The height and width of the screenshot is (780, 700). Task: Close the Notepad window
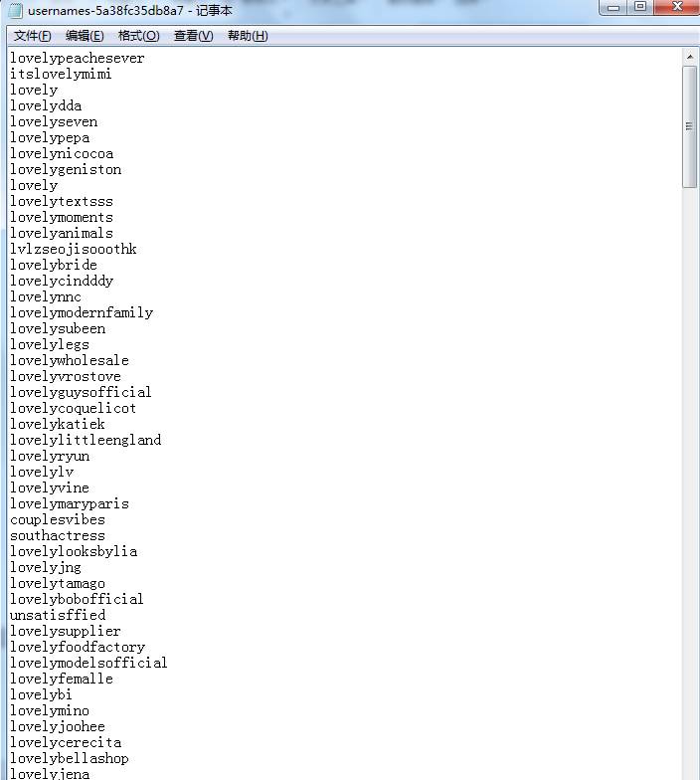(x=675, y=7)
